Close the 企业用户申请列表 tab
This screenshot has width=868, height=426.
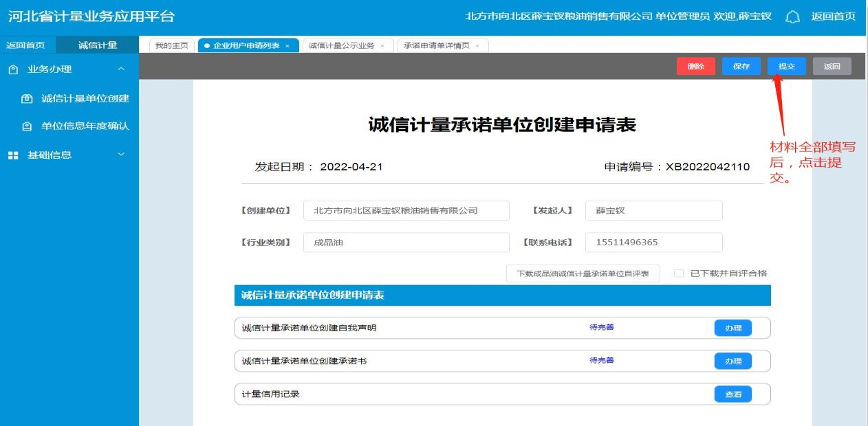point(287,46)
